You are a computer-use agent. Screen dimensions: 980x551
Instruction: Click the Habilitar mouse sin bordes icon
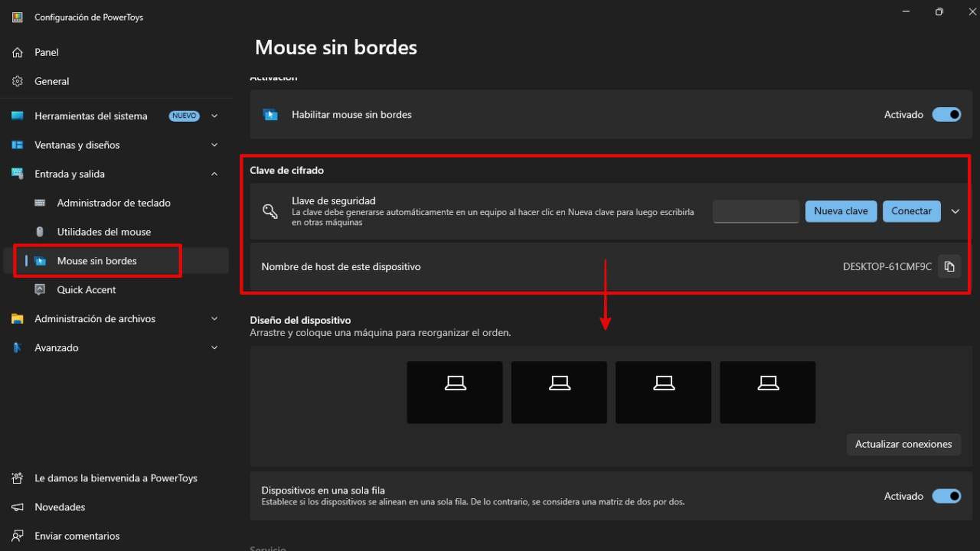click(271, 115)
